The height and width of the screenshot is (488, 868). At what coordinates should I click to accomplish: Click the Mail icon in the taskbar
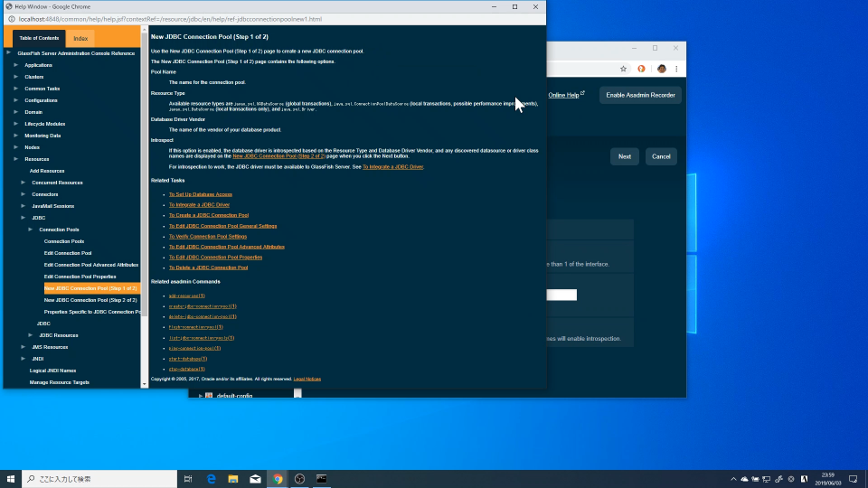(x=256, y=479)
